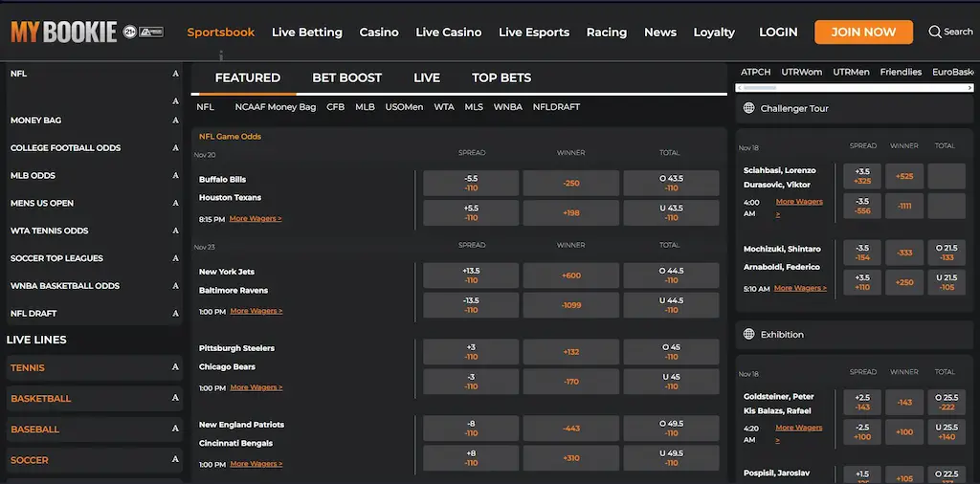Click the JOIN NOW button
The width and height of the screenshot is (980, 484).
pos(863,32)
